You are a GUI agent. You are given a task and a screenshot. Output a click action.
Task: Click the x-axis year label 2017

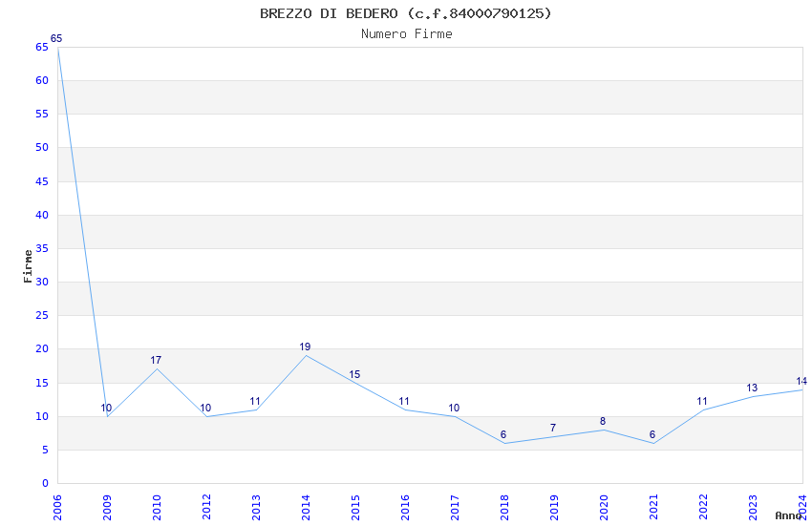[455, 507]
